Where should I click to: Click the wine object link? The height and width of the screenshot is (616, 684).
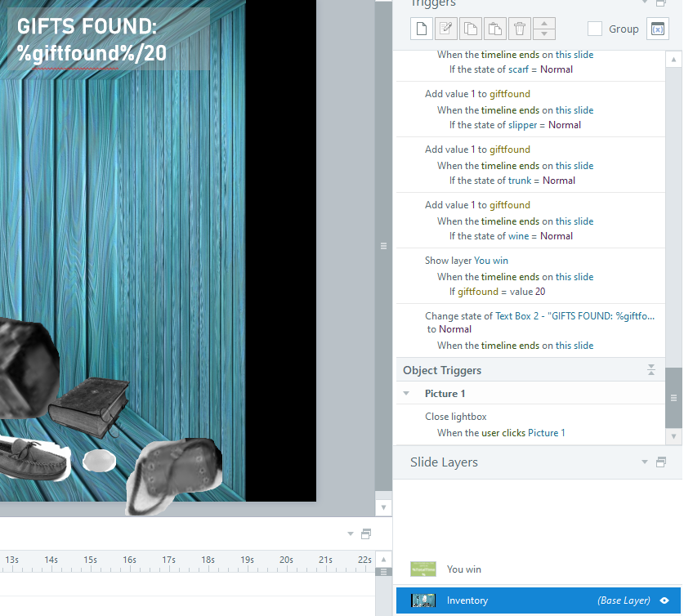click(x=518, y=236)
